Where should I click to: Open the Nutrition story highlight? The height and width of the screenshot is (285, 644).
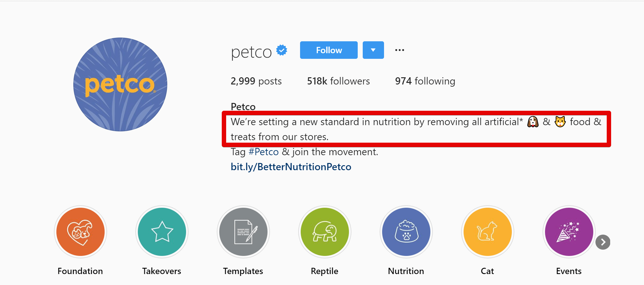click(x=406, y=232)
